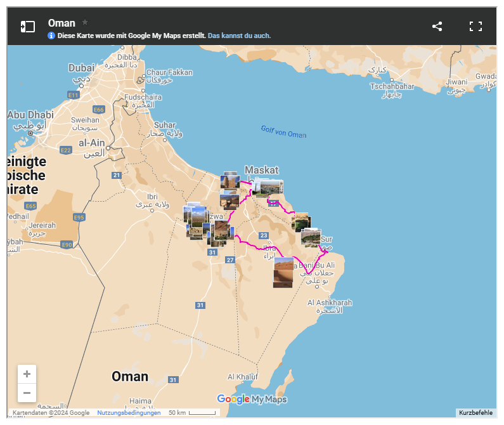Click the route 21 road shield
The image size is (504, 425).
tap(117, 175)
